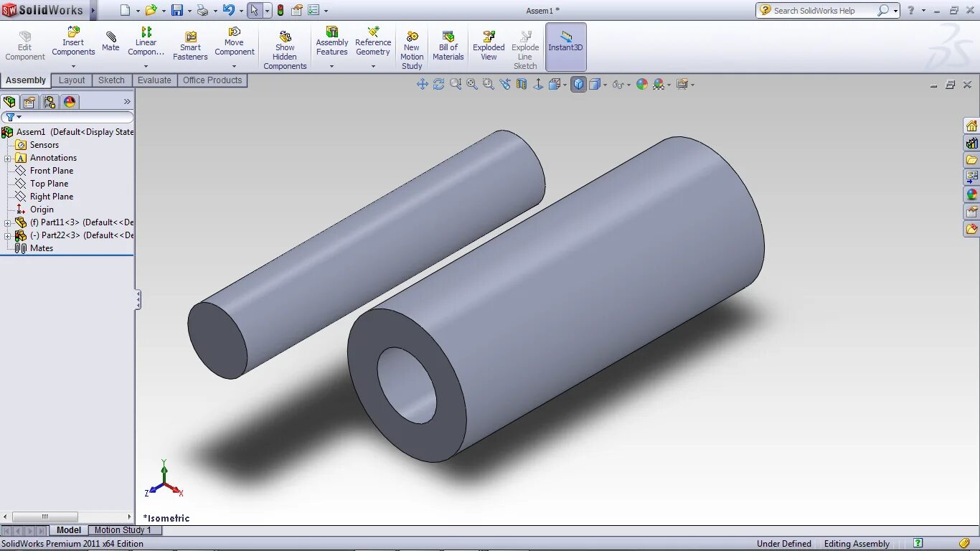The width and height of the screenshot is (980, 551).
Task: Select the cursor Select tool
Action: click(x=254, y=10)
